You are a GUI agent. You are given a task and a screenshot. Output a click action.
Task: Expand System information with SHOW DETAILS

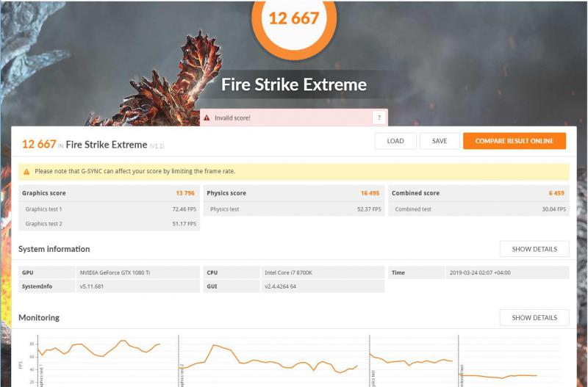coord(534,249)
